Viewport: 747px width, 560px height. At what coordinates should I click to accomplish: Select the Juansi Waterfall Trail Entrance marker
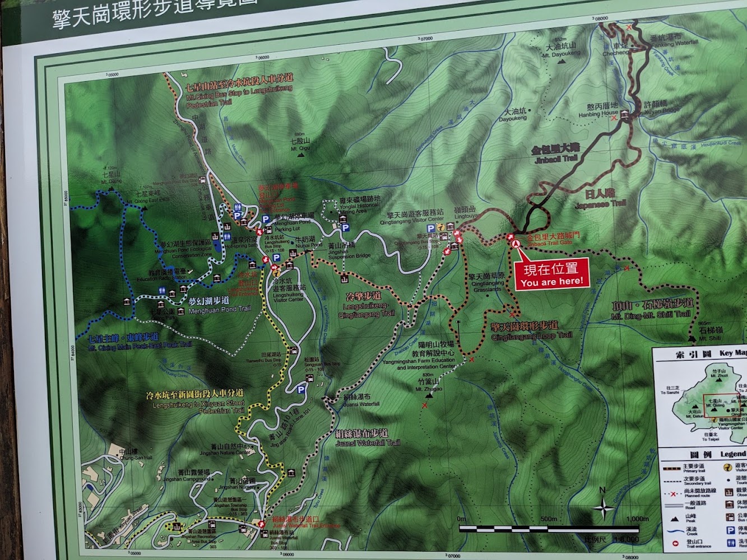pyautogui.click(x=262, y=524)
